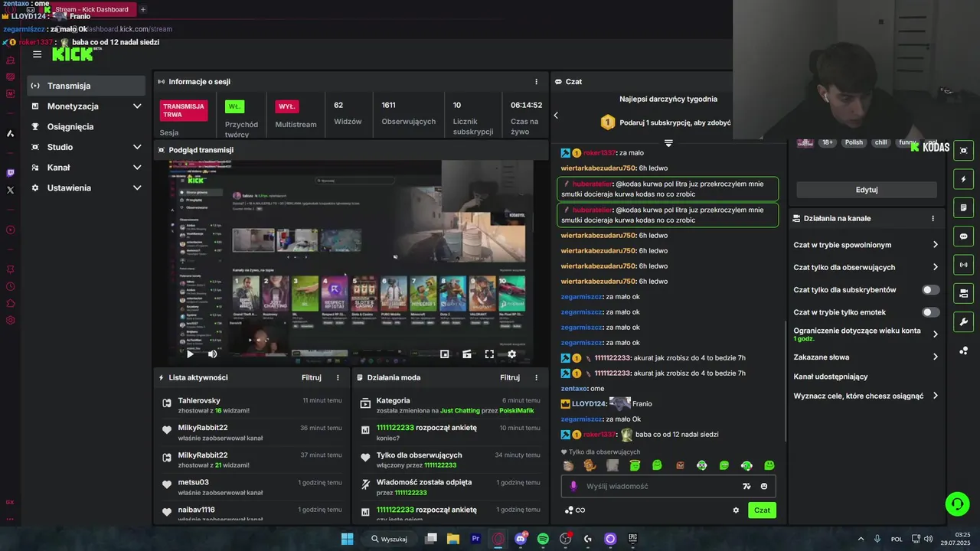Open the green support headset button
The height and width of the screenshot is (551, 980).
957,504
